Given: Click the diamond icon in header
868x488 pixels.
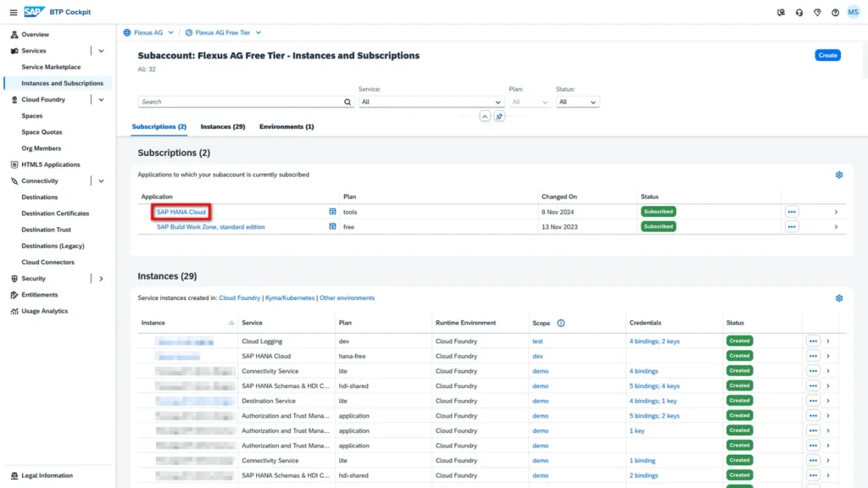Looking at the screenshot, I should click(817, 12).
